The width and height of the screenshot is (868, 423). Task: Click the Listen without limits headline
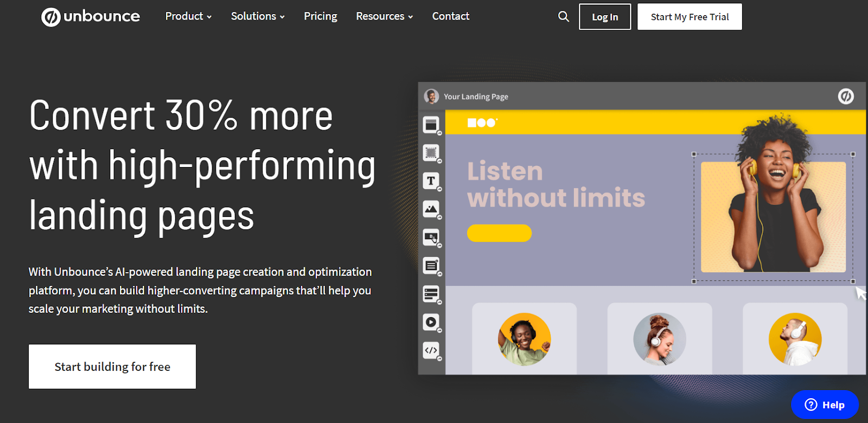[556, 184]
